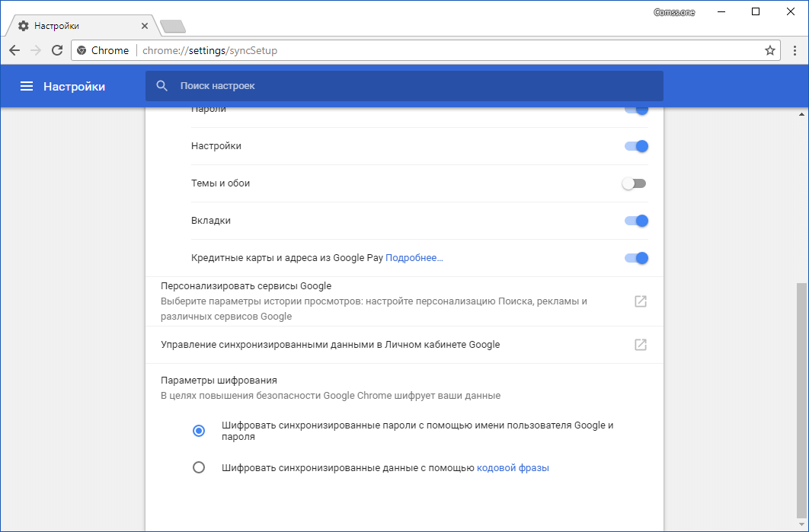Viewport: 809px width, 532px height.
Task: Click into the Поиск настроек search field
Action: (404, 86)
